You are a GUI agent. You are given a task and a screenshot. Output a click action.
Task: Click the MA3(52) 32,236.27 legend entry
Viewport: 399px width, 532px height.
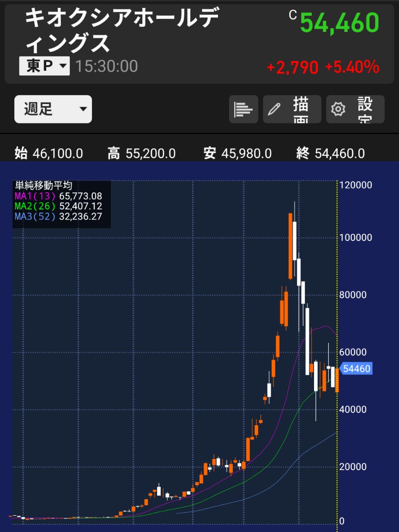tap(58, 216)
